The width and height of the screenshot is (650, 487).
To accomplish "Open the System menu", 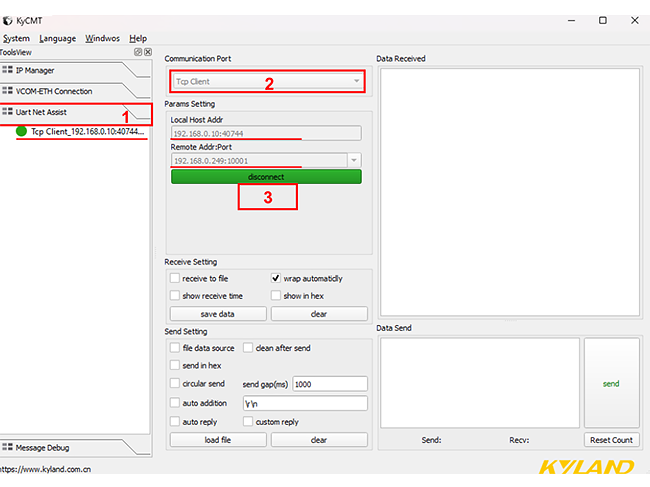I will pyautogui.click(x=17, y=39).
